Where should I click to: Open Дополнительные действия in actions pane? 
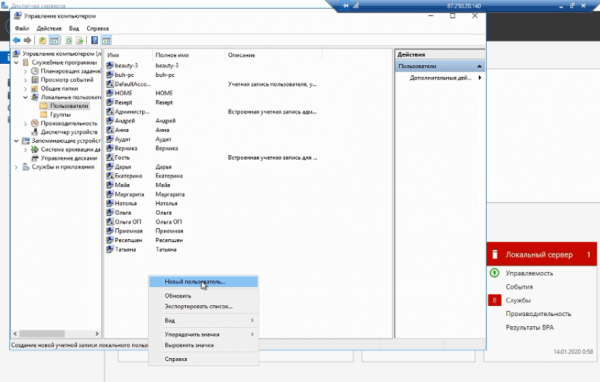pos(440,78)
